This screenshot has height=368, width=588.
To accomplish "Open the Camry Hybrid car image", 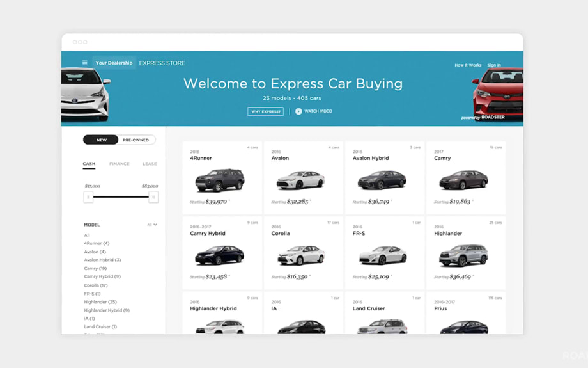I will 219,255.
